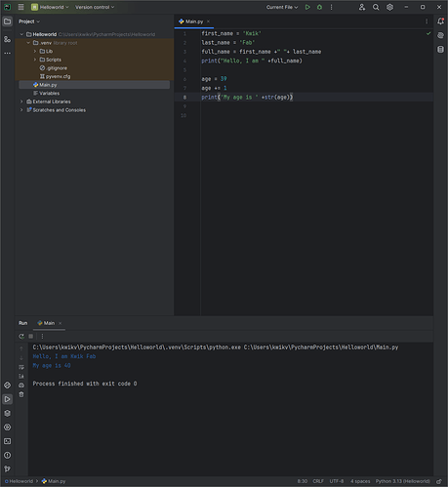Start debugging the current file
448x487 pixels.
click(319, 7)
